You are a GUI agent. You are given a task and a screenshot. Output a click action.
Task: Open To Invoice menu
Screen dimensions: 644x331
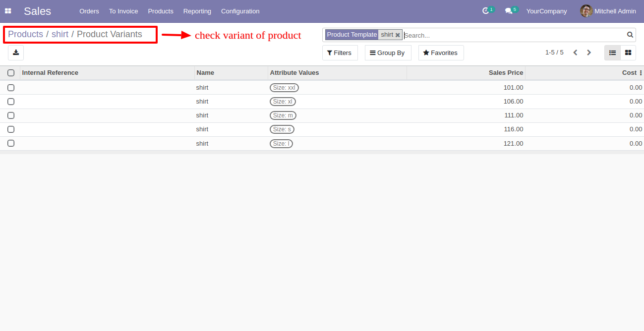pos(123,11)
